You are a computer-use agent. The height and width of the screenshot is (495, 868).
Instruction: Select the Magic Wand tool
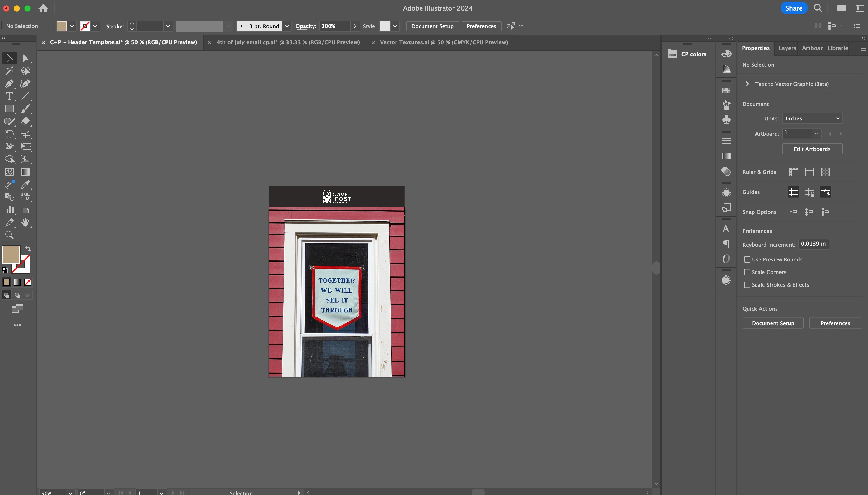[9, 71]
